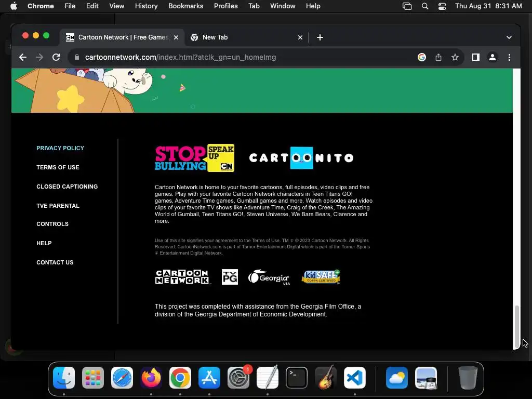Open the Apple menu
532x399 pixels.
tap(14, 6)
